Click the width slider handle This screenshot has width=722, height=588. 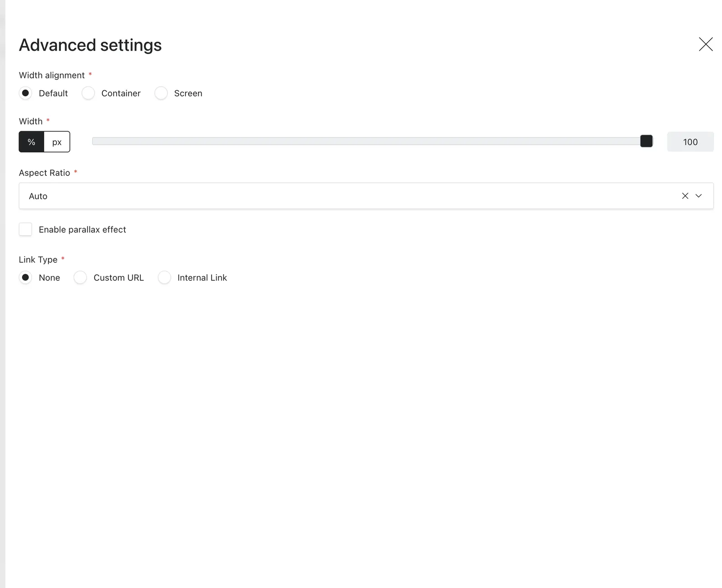(646, 141)
